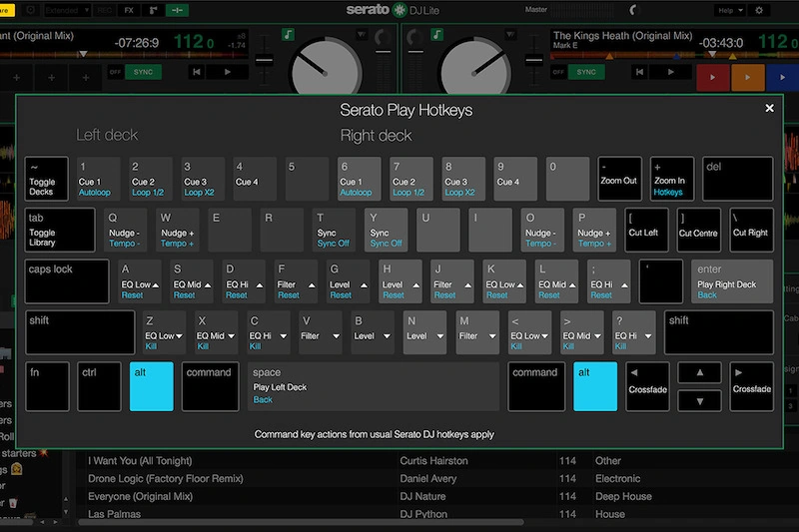Image resolution: width=799 pixels, height=532 pixels.
Task: Click the T Sync key for left deck
Action: [x=334, y=230]
